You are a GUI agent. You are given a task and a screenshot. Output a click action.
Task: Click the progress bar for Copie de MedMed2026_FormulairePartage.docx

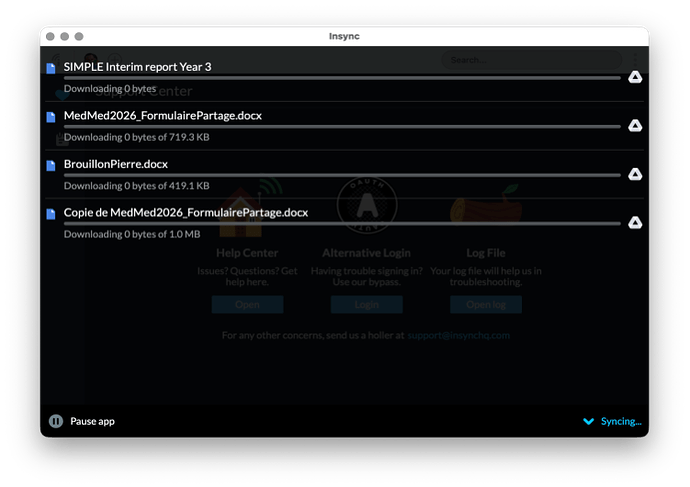pos(342,223)
